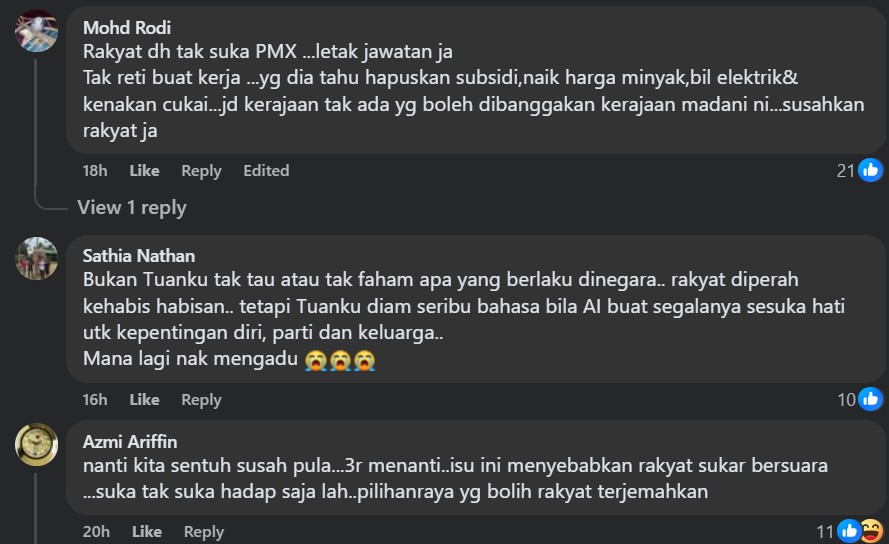889x544 pixels.
Task: Like Mohd Rodi's comment
Action: click(144, 171)
